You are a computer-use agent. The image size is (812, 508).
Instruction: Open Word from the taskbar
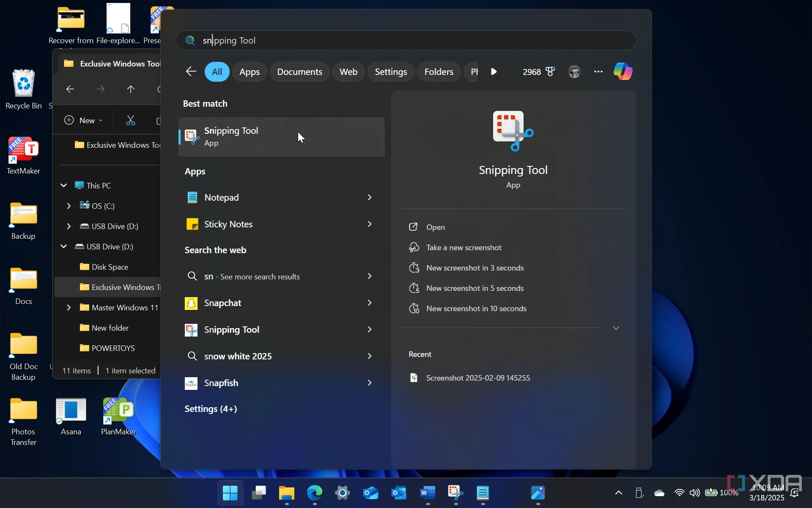point(428,493)
